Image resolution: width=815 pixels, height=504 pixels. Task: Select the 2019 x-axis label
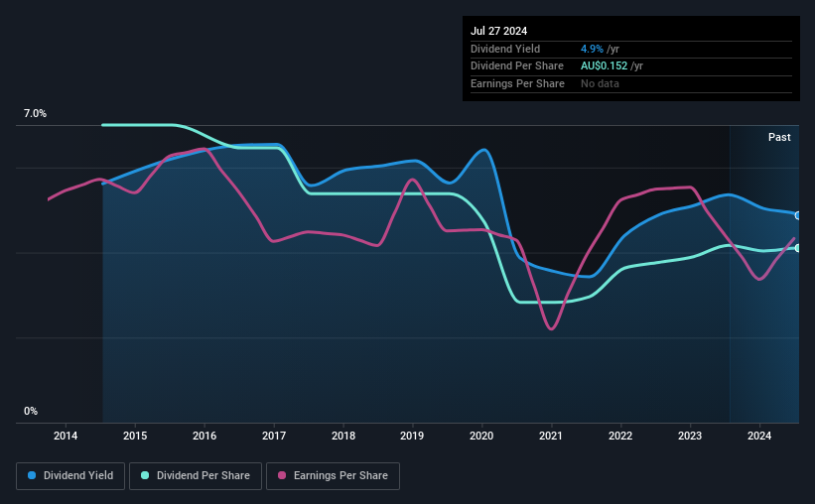point(412,436)
